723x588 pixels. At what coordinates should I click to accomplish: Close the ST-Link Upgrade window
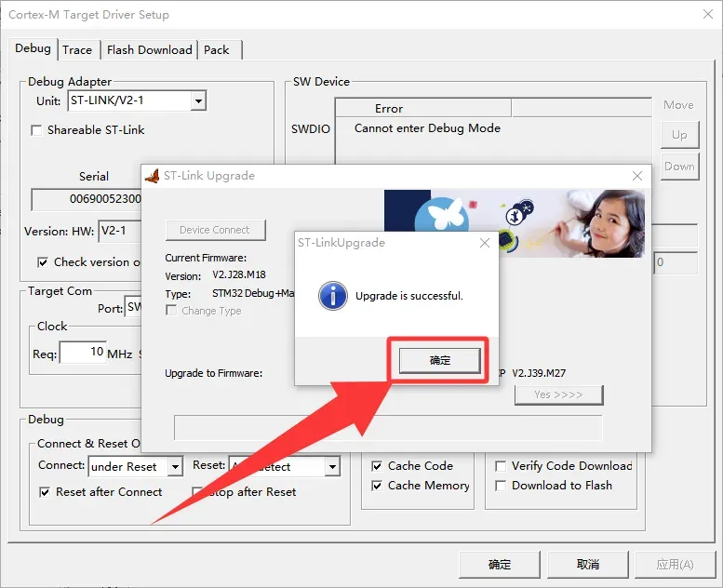point(637,176)
